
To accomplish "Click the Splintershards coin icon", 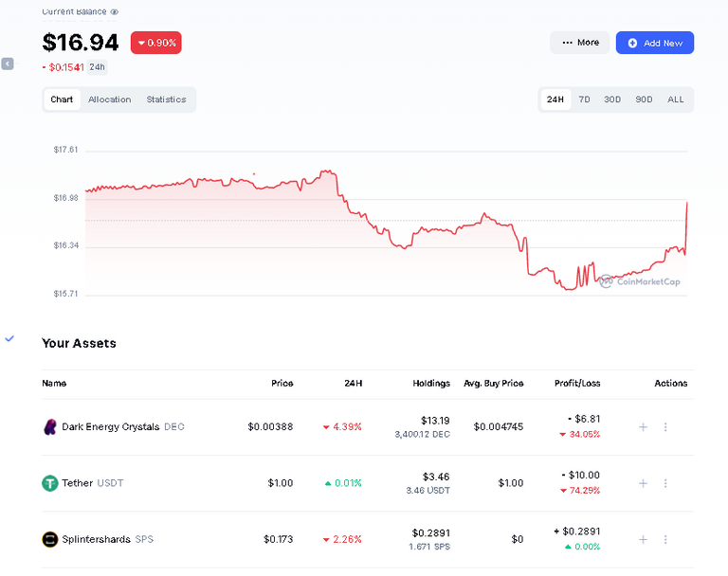I will [x=49, y=539].
